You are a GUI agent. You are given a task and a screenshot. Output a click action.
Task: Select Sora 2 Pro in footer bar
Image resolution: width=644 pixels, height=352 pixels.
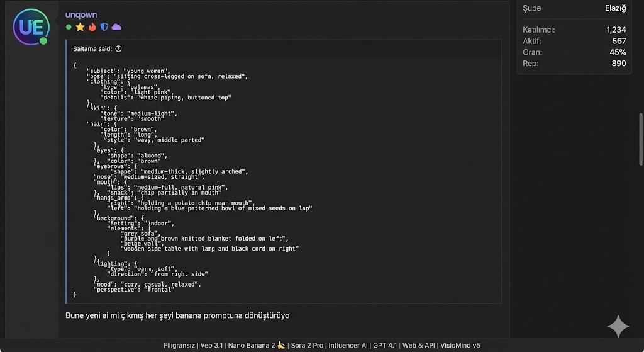(307, 346)
